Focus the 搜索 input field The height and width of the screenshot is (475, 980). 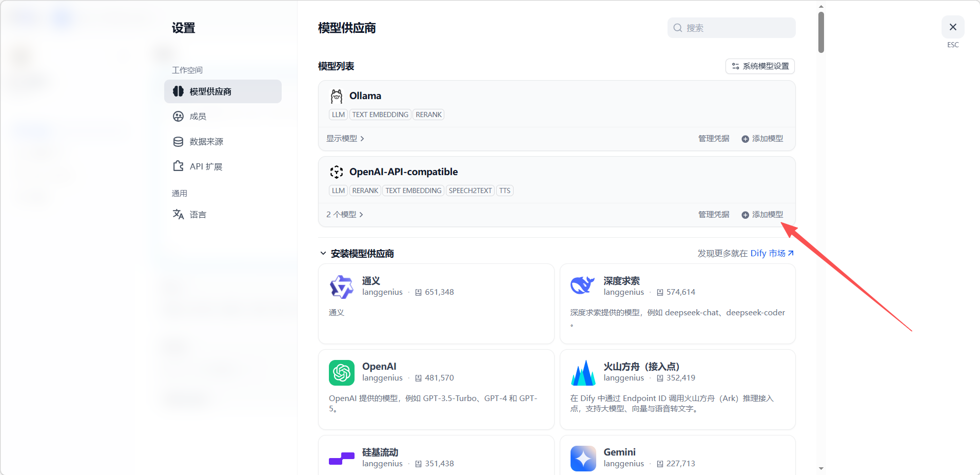click(731, 28)
